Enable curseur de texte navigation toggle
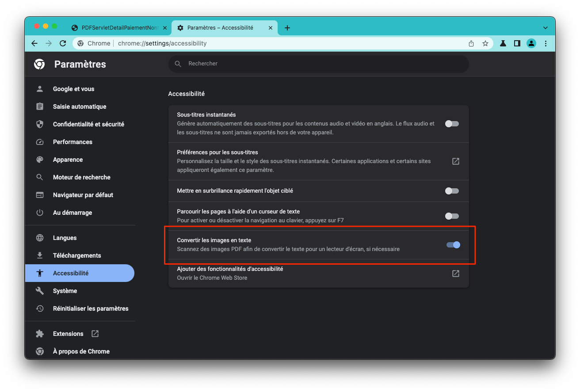This screenshot has height=392, width=580. 452,216
